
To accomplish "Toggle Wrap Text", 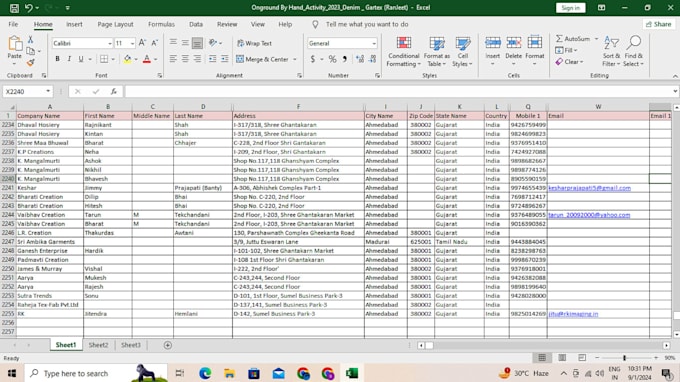I will 255,43.
